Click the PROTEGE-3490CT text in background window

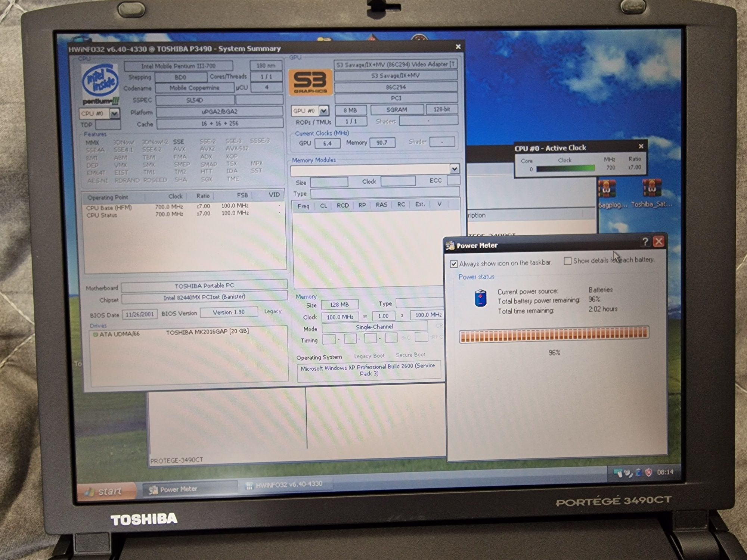pos(176,460)
